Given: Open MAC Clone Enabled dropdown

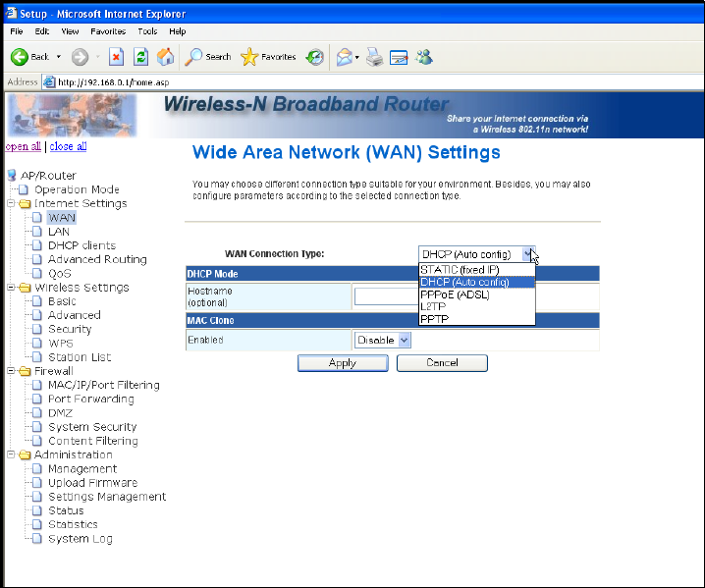Looking at the screenshot, I should [x=382, y=340].
